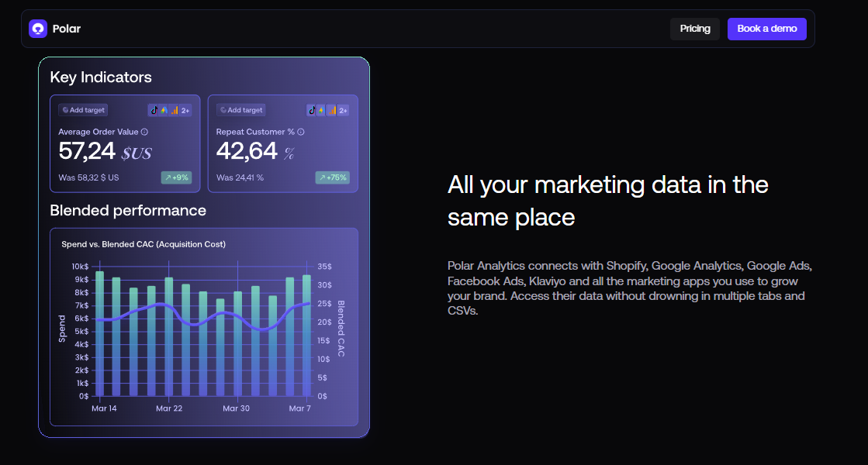
Task: Click the +75% trend badge
Action: [x=333, y=177]
